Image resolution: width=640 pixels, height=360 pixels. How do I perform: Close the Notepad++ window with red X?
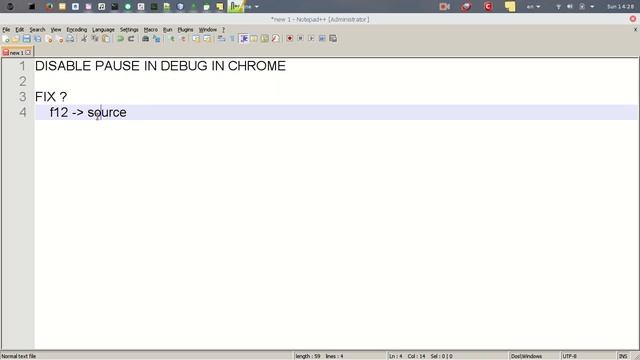click(633, 19)
